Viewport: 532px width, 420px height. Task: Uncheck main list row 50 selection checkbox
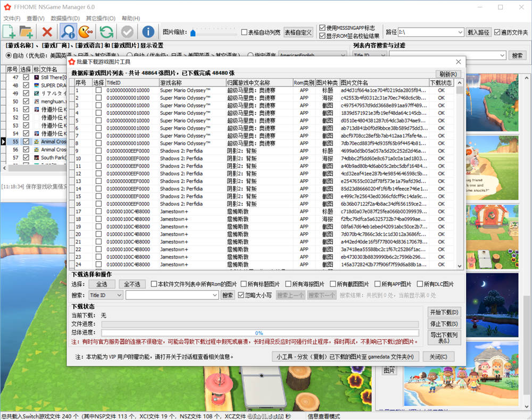click(26, 102)
